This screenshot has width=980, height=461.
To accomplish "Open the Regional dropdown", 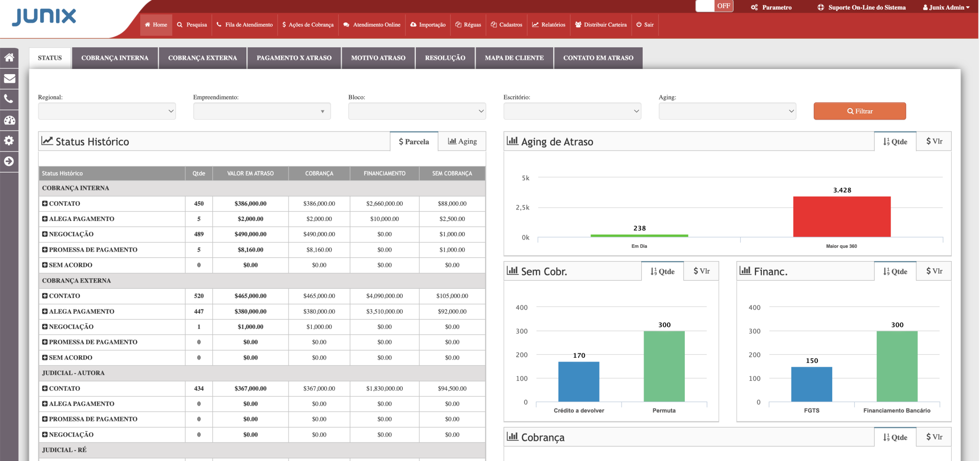I will [x=107, y=111].
